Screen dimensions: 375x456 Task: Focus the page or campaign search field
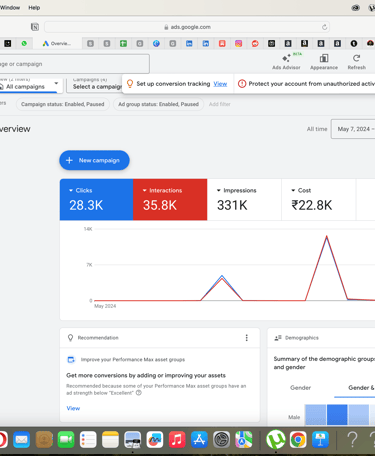(74, 64)
